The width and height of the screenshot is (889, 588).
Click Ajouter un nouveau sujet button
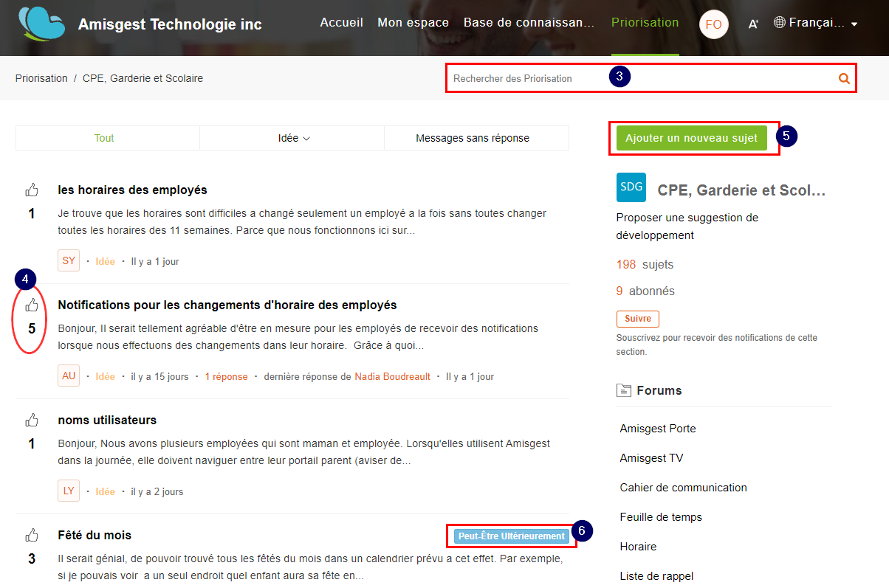(691, 138)
